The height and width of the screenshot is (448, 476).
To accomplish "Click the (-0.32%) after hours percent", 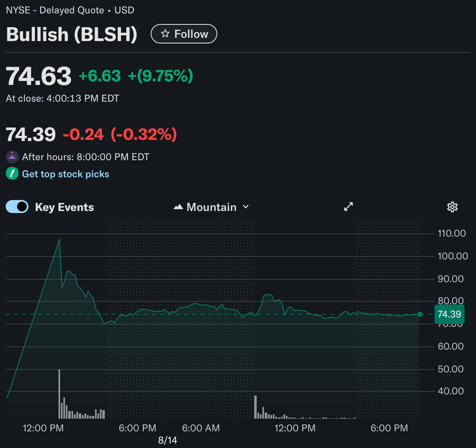I will (x=144, y=134).
